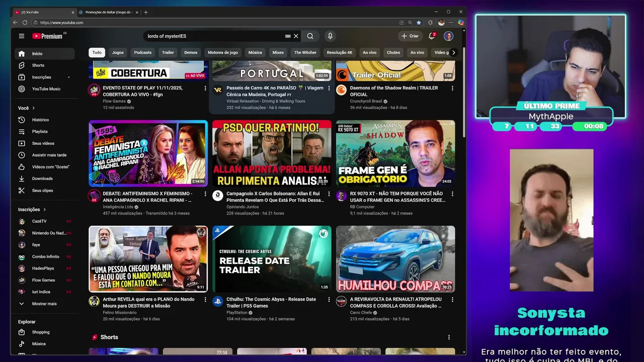This screenshot has height=362, width=644.
Task: Reload the page with browser refresh
Action: click(25, 23)
